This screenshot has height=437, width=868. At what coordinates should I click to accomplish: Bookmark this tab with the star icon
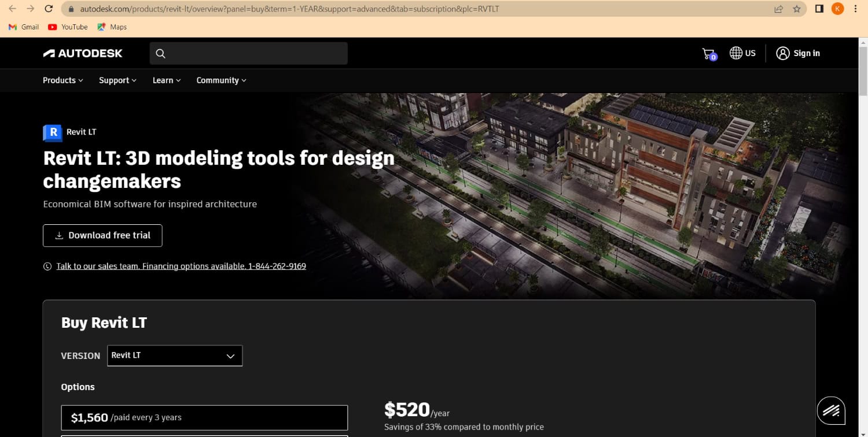tap(797, 9)
